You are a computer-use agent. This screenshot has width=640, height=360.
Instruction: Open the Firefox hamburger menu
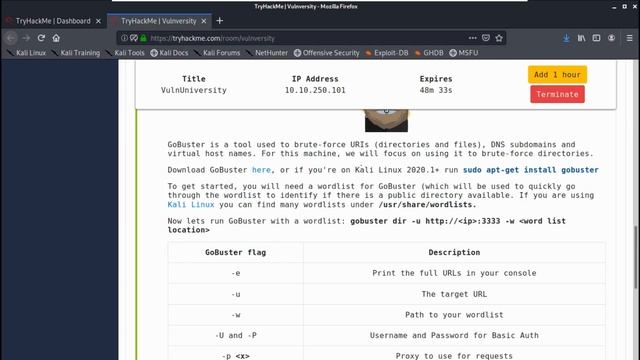(x=629, y=38)
